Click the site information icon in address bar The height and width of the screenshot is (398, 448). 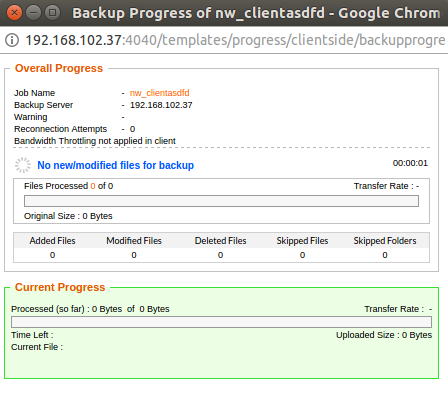coord(12,40)
